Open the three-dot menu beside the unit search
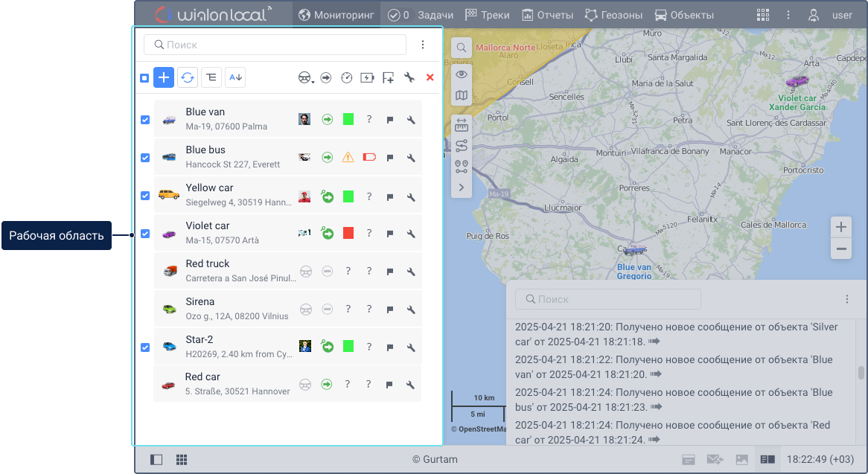This screenshot has width=868, height=474. [423, 45]
